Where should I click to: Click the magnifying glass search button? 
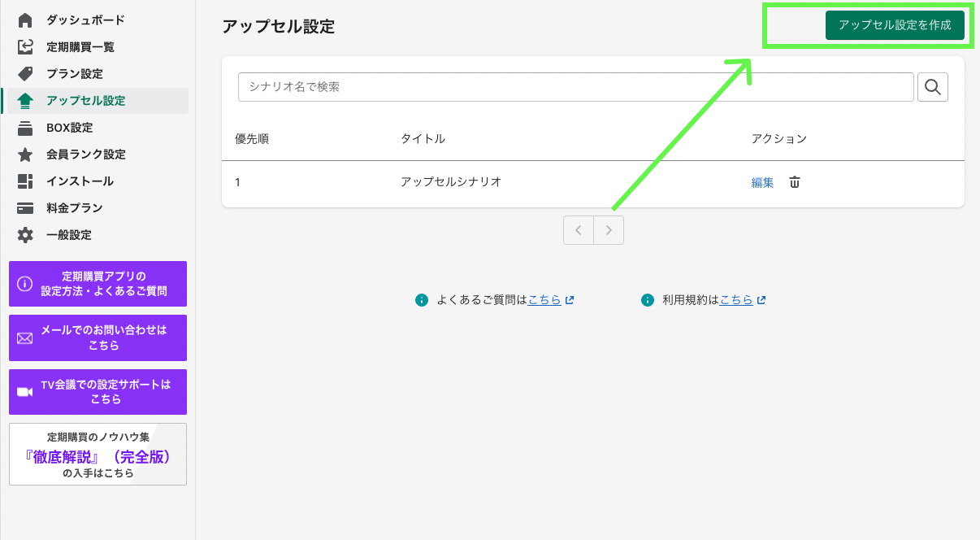933,87
